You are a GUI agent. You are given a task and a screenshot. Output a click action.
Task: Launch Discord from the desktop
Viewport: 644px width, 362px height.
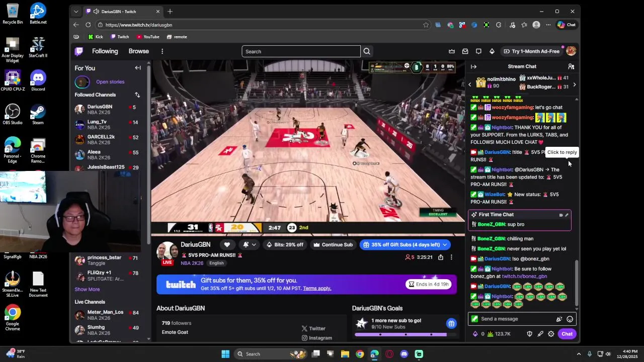(x=38, y=81)
